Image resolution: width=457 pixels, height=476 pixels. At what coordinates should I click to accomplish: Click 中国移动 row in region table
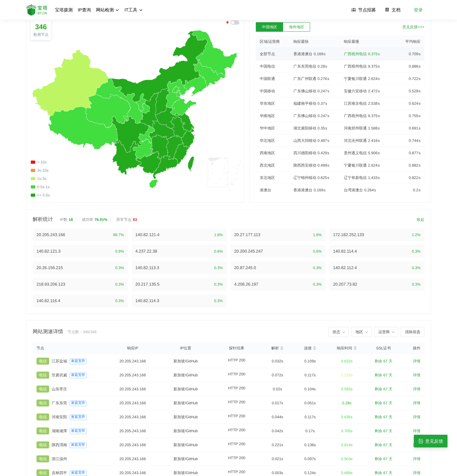pos(340,91)
